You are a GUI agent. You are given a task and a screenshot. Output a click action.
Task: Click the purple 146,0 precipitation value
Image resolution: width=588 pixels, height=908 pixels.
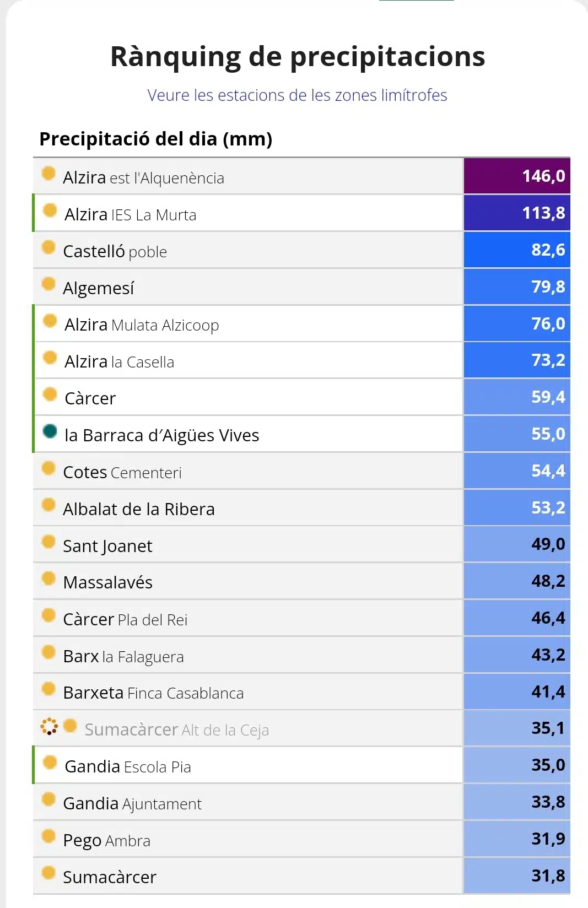point(517,176)
